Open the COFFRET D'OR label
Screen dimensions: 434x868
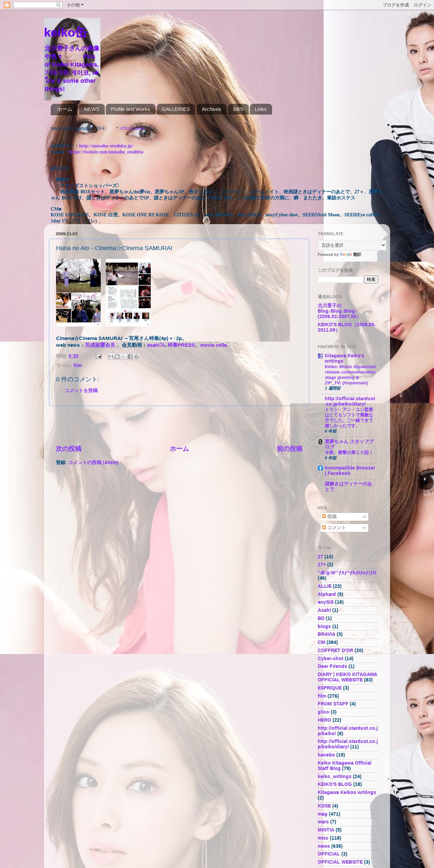tap(335, 650)
